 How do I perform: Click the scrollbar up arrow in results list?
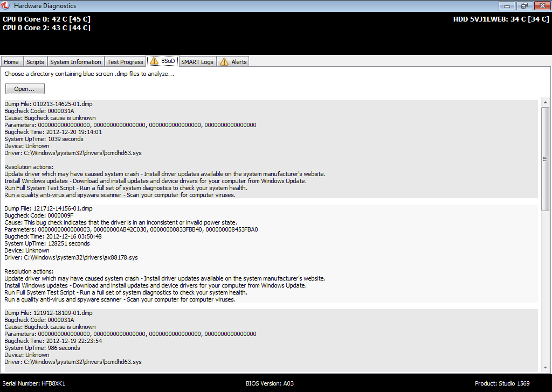pyautogui.click(x=545, y=102)
